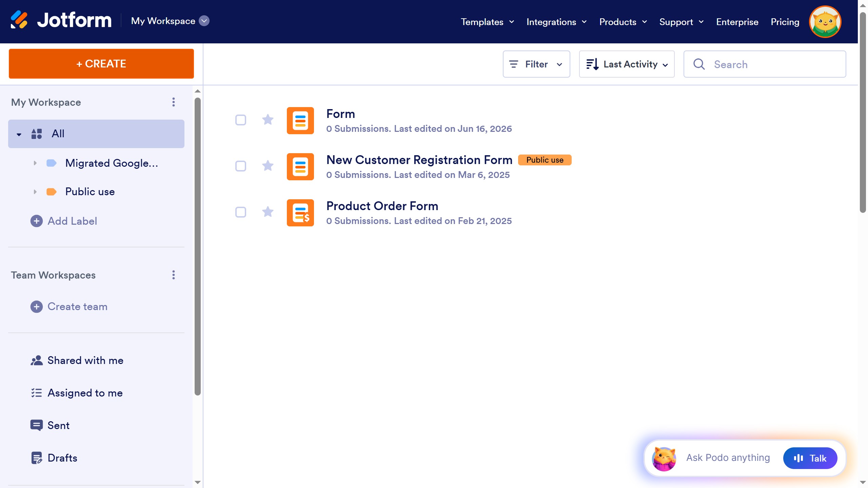
Task: Select the New Customer Registration Form checkbox
Action: click(241, 166)
